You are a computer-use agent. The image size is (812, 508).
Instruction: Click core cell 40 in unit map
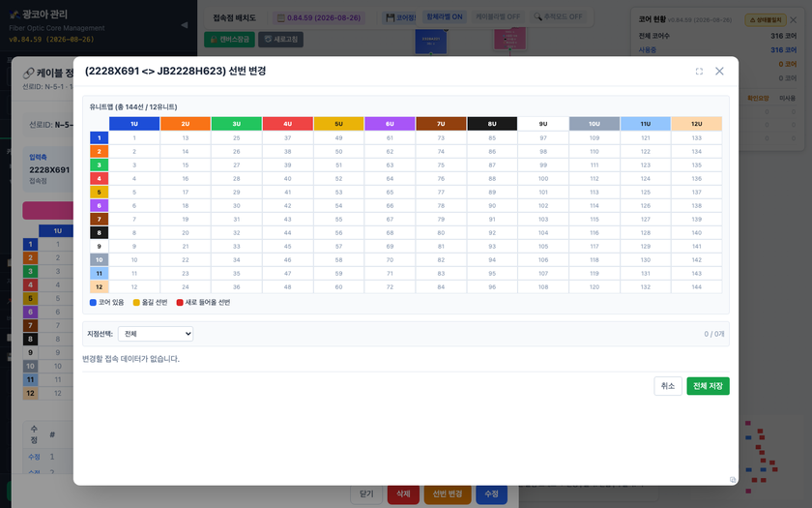pyautogui.click(x=287, y=178)
